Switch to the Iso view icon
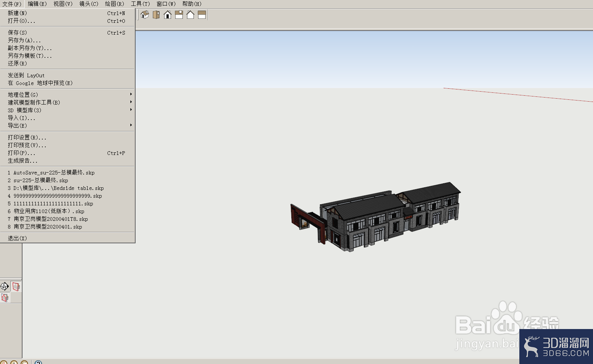Viewport: 593px width, 364px height. (145, 15)
